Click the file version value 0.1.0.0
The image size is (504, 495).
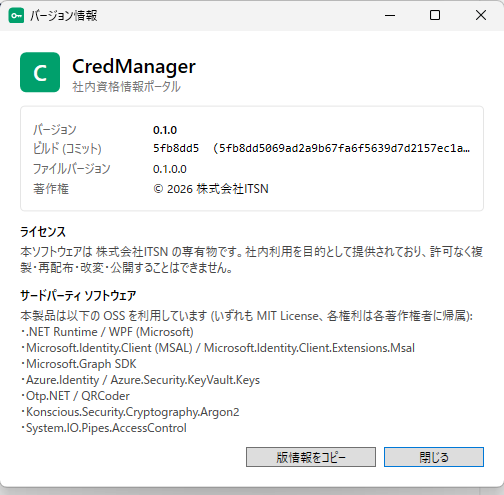click(170, 169)
